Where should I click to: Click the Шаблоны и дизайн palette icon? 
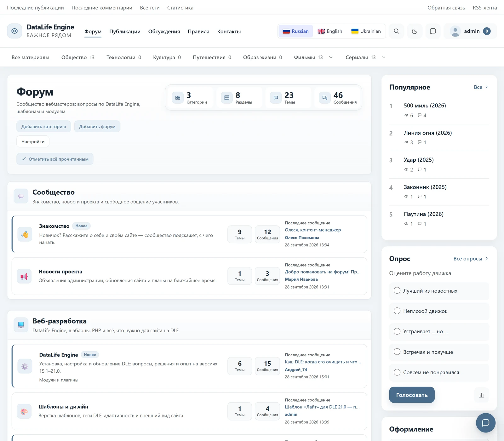[24, 411]
